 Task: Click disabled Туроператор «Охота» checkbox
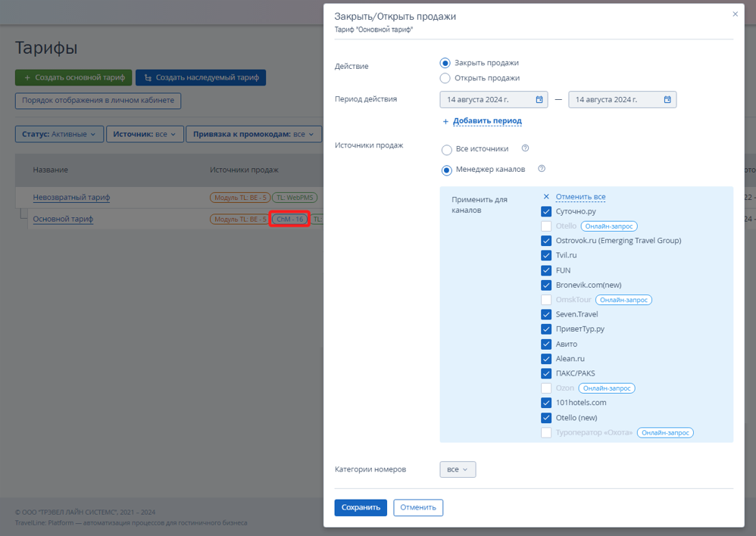pos(546,433)
